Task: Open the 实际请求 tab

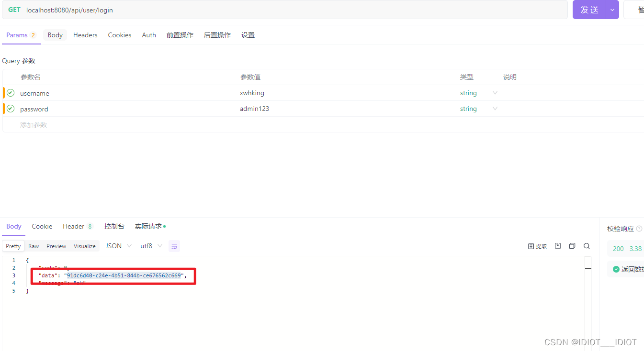Action: point(150,226)
